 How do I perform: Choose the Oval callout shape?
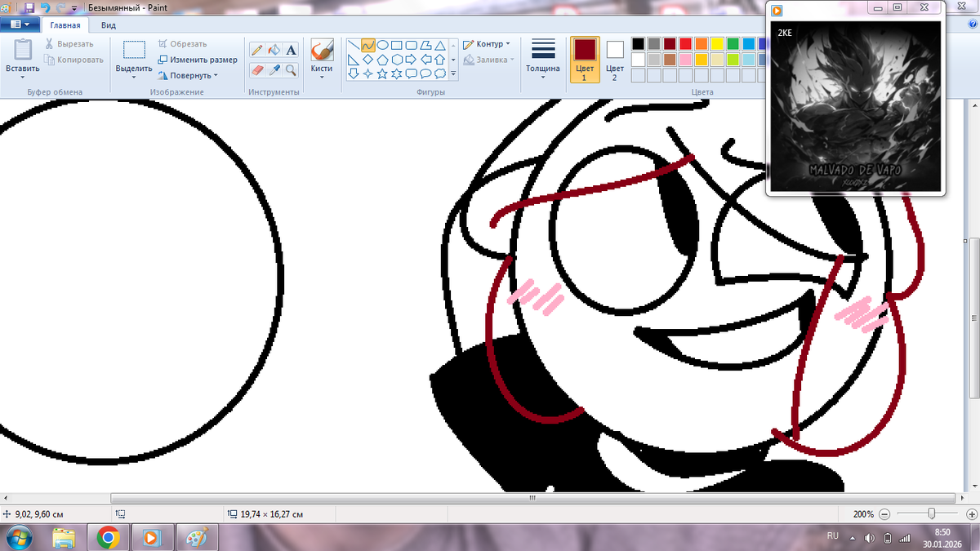425,73
